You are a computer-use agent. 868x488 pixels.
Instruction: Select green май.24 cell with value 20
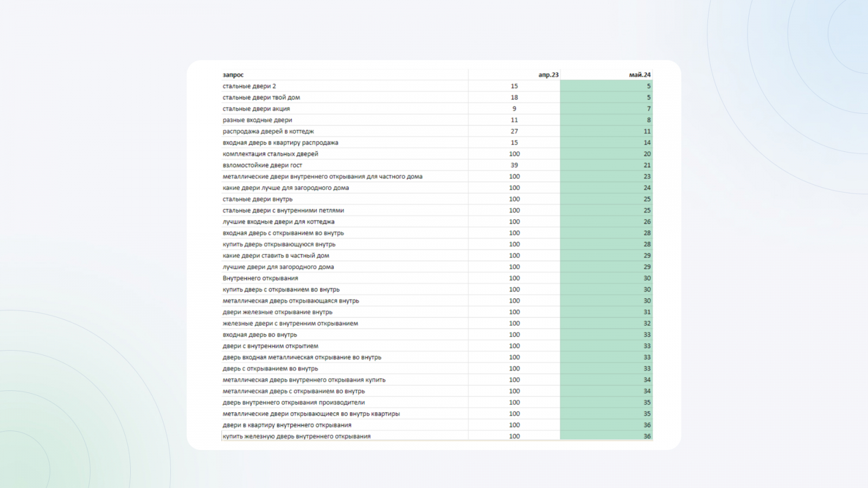pyautogui.click(x=606, y=154)
